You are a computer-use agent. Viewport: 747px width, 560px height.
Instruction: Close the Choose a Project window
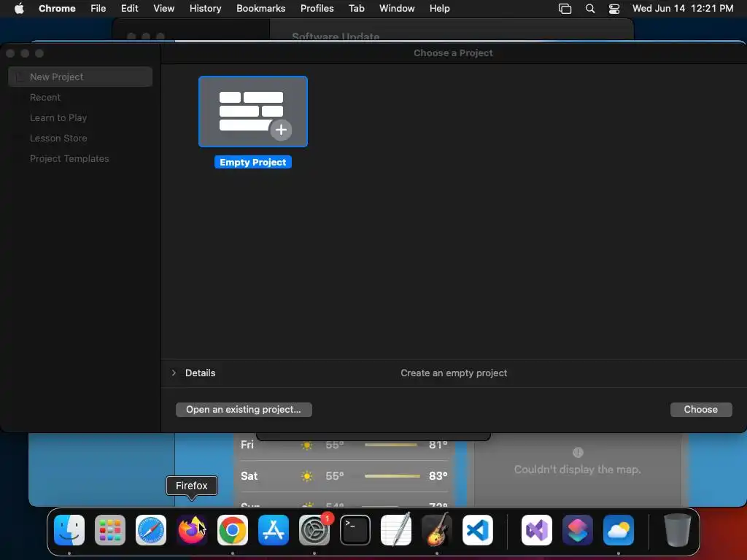(x=10, y=53)
